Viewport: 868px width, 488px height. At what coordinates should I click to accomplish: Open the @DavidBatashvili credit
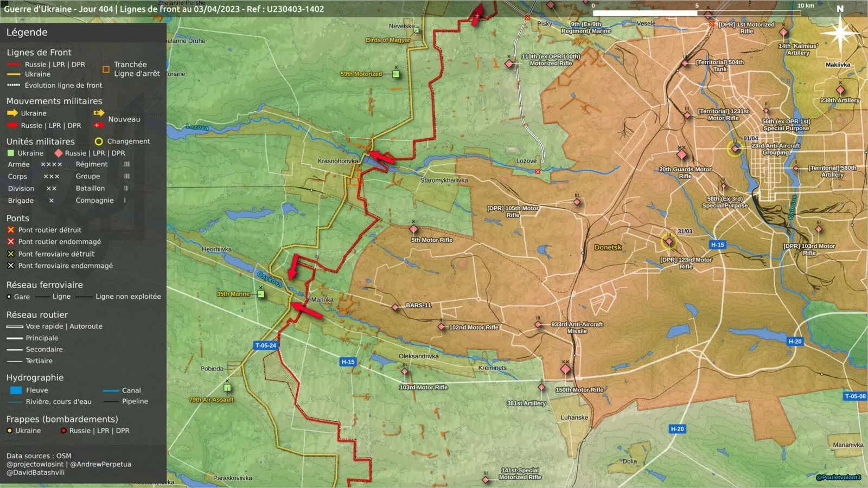pyautogui.click(x=35, y=472)
